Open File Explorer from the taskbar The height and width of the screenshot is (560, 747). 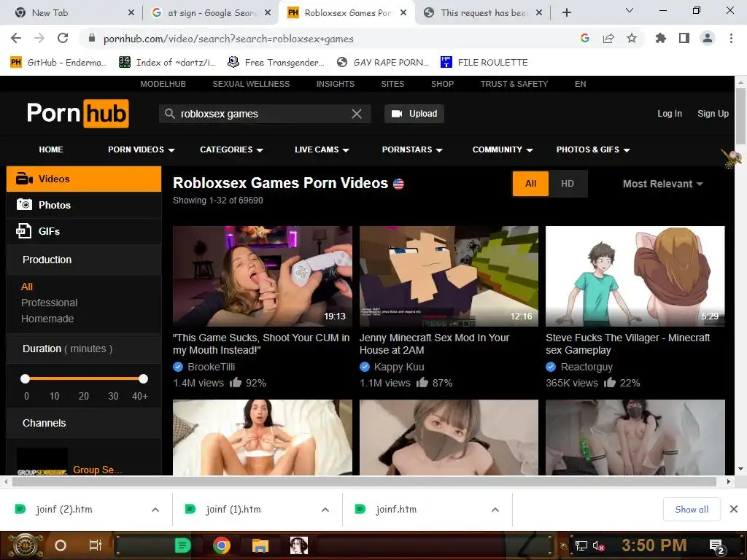point(260,545)
